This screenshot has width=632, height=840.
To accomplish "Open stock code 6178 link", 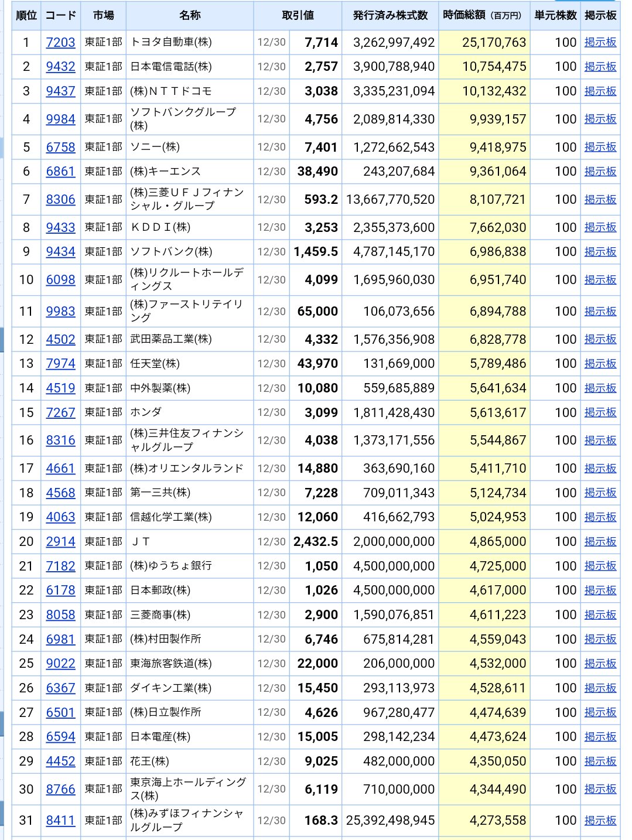I will point(61,590).
